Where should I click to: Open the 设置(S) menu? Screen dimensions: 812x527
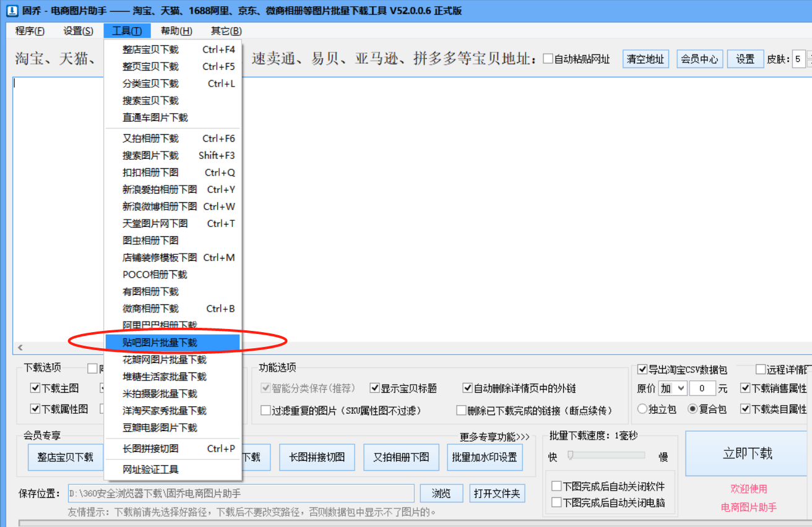[x=79, y=31]
